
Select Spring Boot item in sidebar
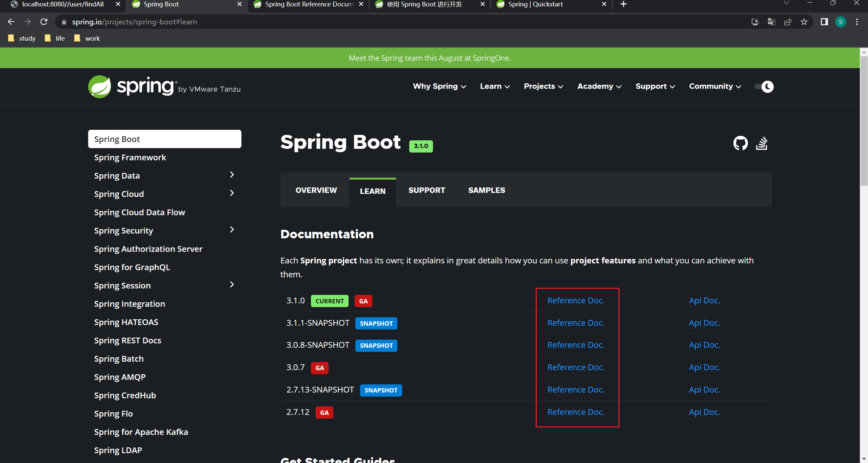pos(165,139)
